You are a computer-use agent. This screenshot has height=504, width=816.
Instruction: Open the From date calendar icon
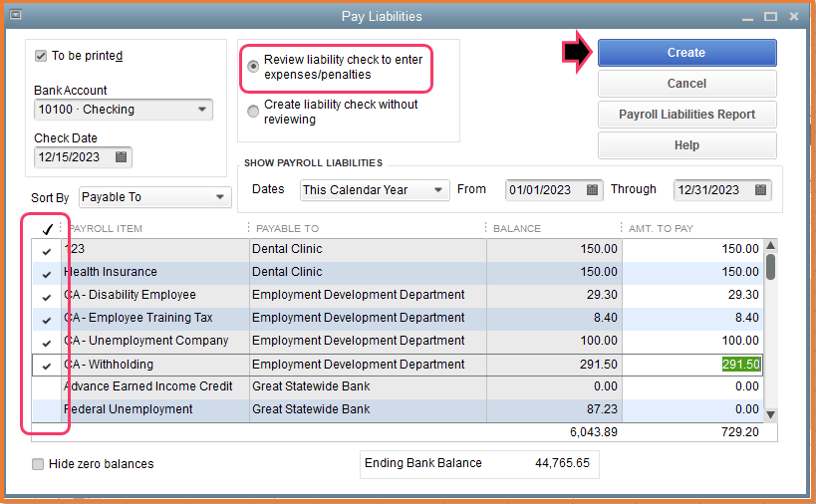592,190
